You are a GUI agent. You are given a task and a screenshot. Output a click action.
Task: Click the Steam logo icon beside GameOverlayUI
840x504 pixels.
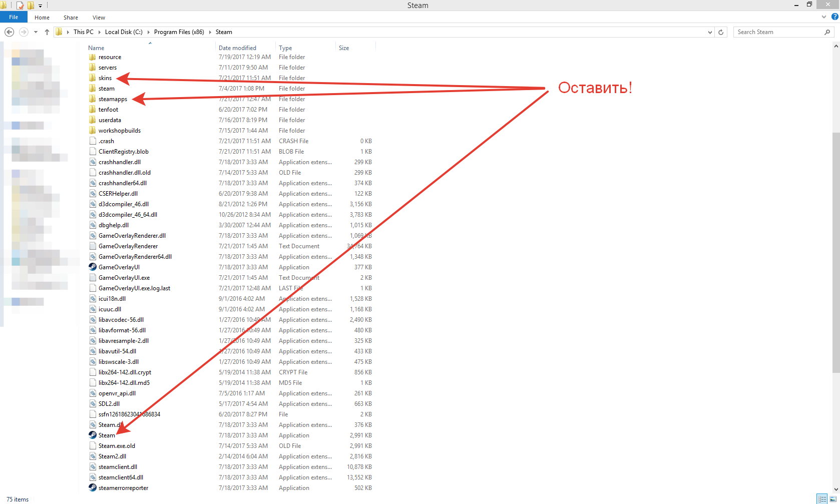click(93, 267)
